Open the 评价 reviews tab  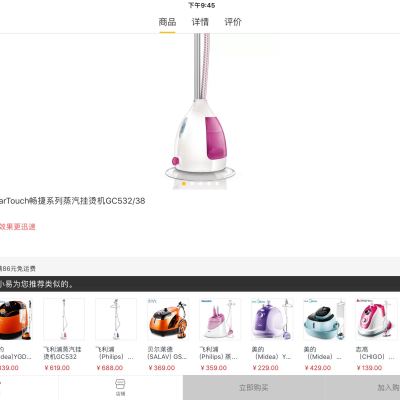tap(233, 22)
